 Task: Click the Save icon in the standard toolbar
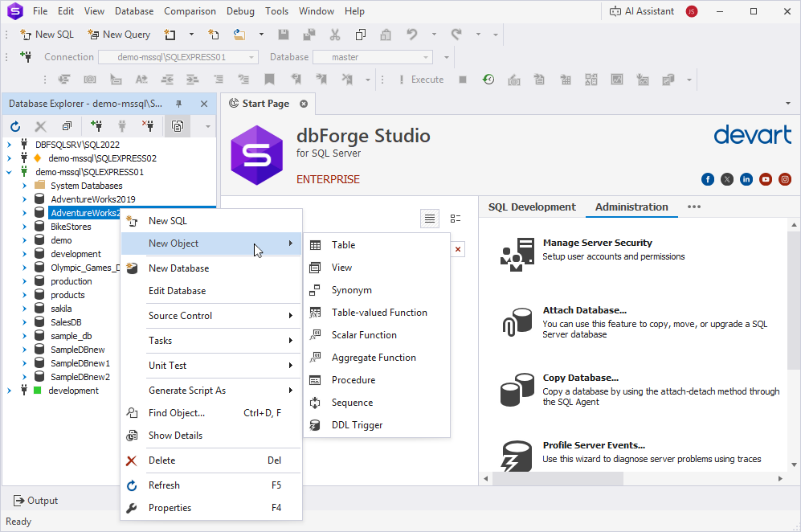coord(283,34)
